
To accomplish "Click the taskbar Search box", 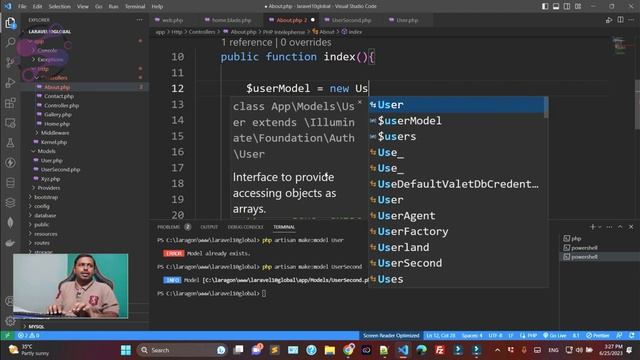I will coord(182,350).
